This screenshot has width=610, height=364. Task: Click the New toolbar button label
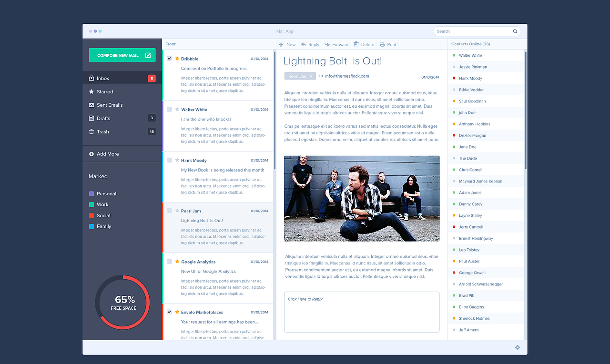(x=291, y=44)
